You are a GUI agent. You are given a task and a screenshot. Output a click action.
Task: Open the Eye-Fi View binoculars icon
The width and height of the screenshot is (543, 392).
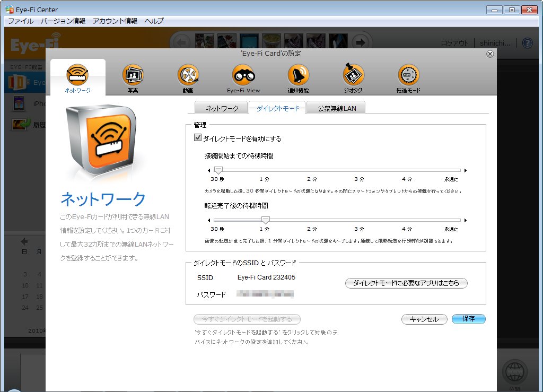[x=243, y=79]
